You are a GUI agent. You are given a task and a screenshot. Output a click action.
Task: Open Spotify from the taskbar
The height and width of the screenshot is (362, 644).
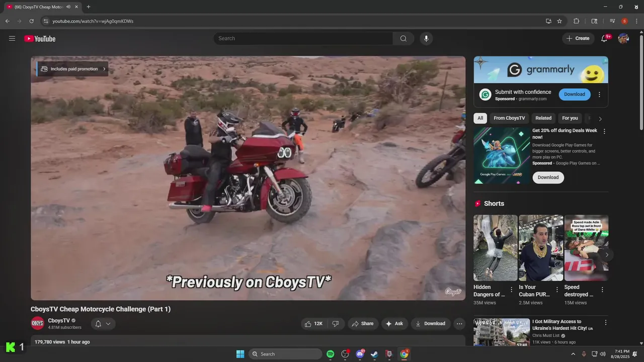pyautogui.click(x=330, y=354)
